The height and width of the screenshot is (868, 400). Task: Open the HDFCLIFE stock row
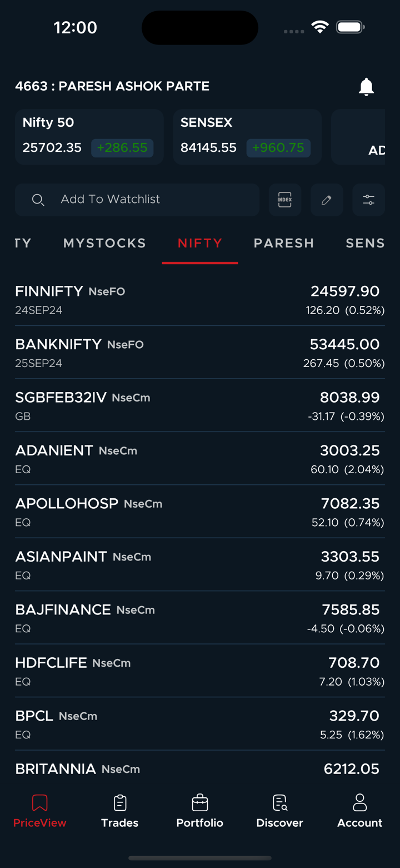pos(199,671)
